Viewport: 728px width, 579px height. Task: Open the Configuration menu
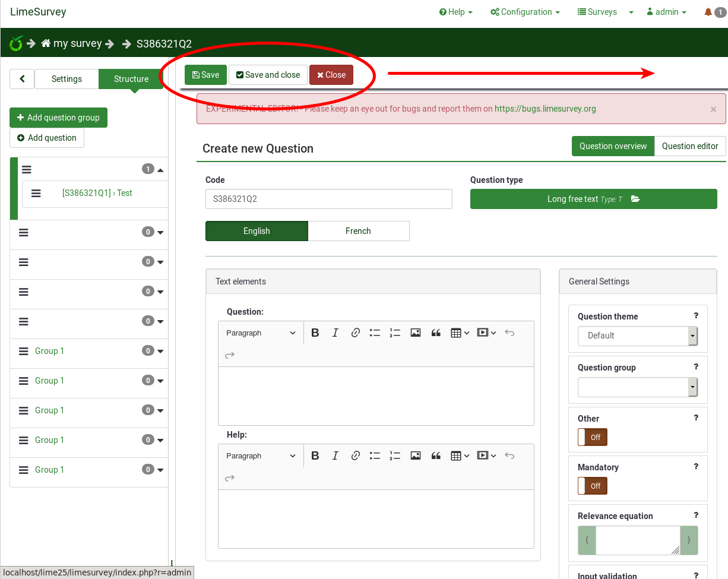click(525, 12)
